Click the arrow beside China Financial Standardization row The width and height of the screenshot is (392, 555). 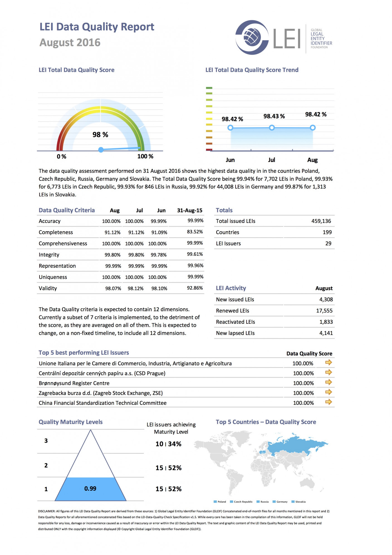pyautogui.click(x=329, y=402)
